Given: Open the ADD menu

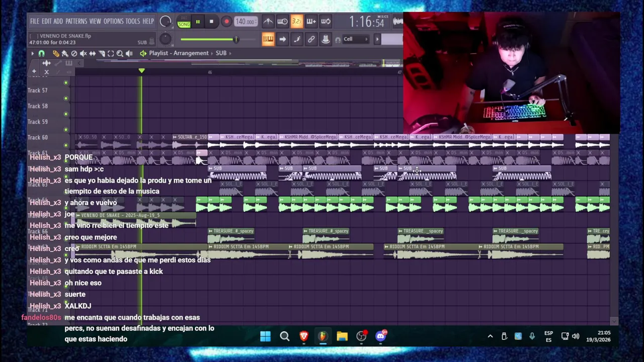Looking at the screenshot, I should 58,22.
